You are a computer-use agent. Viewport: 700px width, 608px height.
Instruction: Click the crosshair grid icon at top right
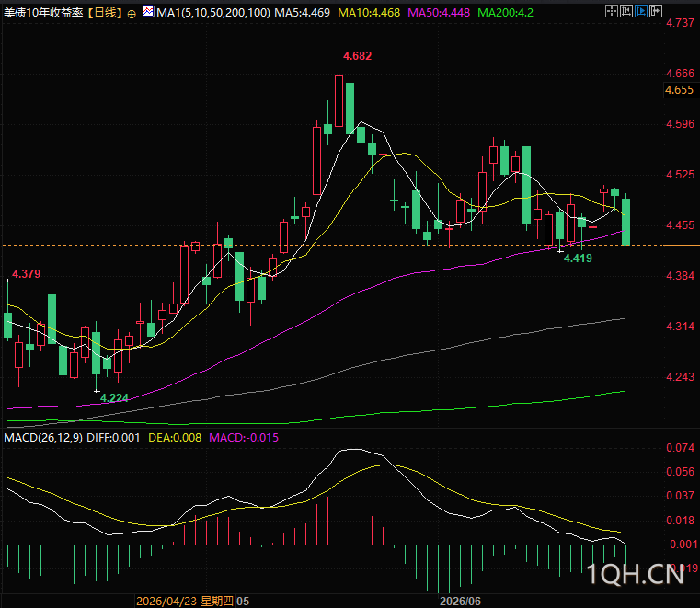[x=611, y=11]
